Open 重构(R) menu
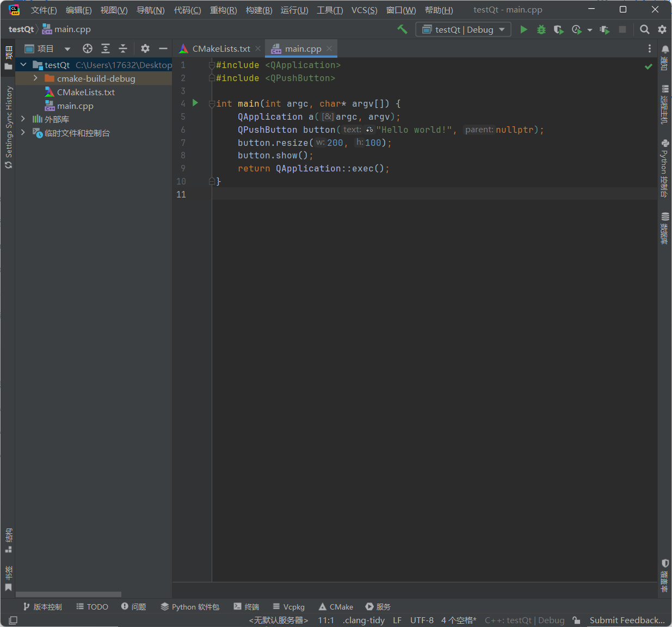 [x=223, y=10]
